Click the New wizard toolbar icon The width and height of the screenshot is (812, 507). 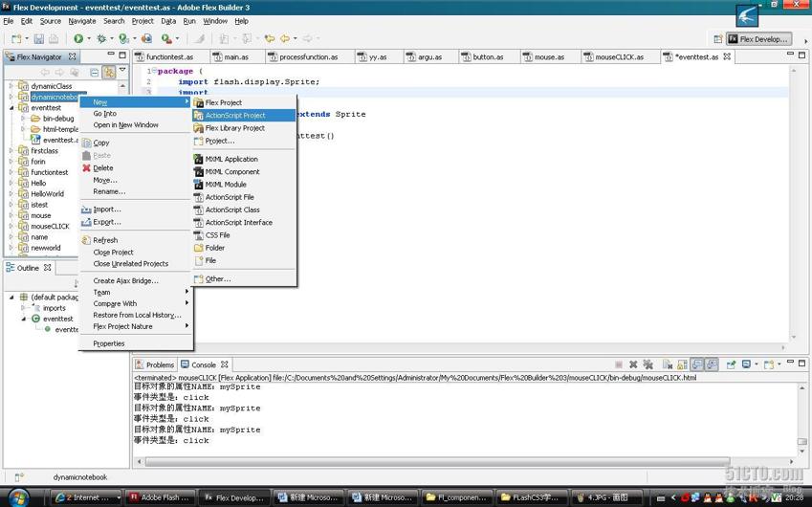(16, 39)
